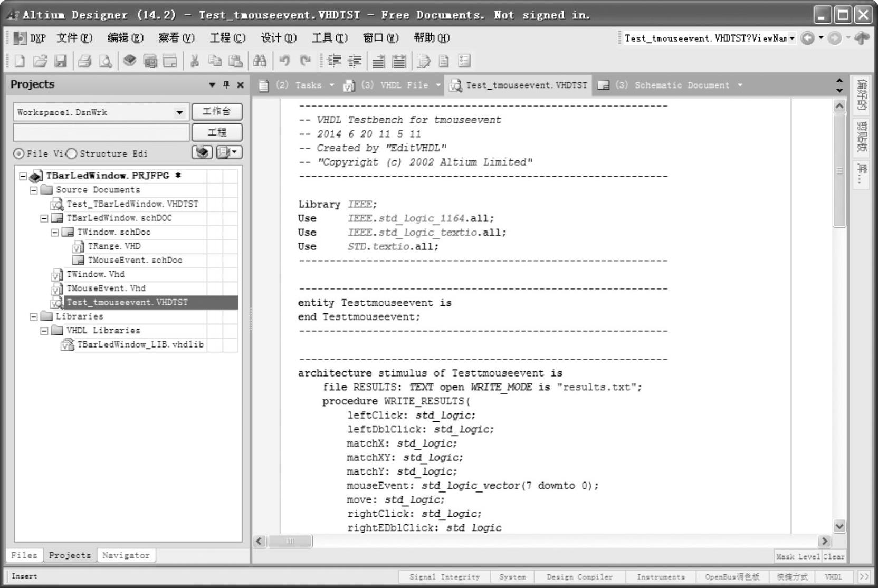Screen dimensions: 878x588
Task: Select TRange.VHD in the project tree
Action: point(114,246)
